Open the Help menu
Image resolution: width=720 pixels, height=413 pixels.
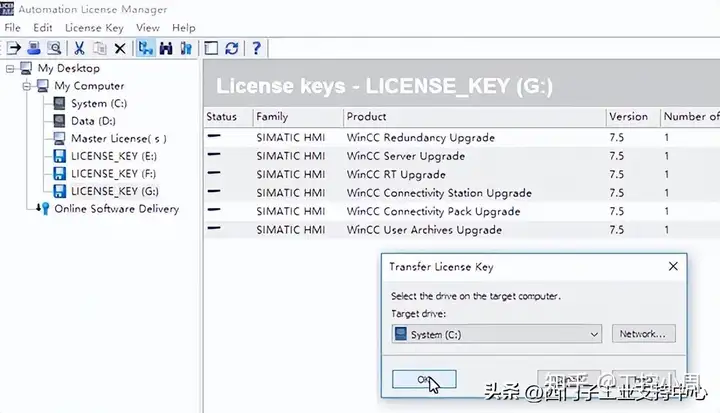(x=184, y=28)
